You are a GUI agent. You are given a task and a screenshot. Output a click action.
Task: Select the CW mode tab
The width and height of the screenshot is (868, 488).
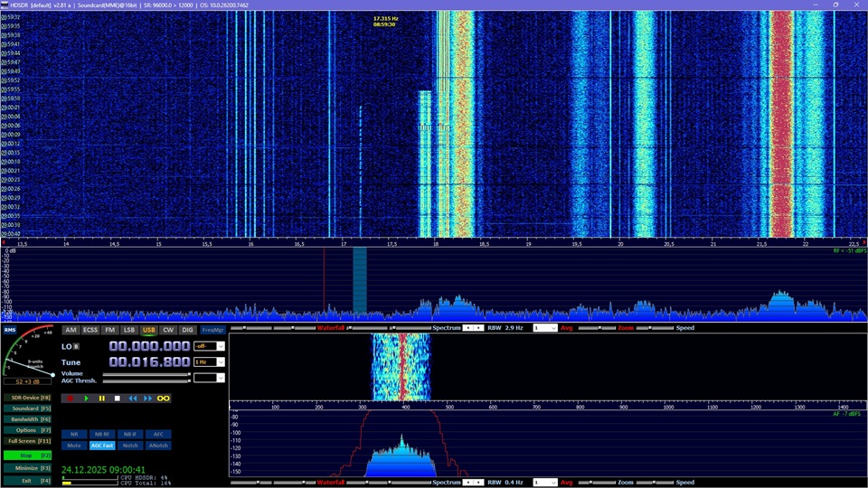tap(168, 330)
